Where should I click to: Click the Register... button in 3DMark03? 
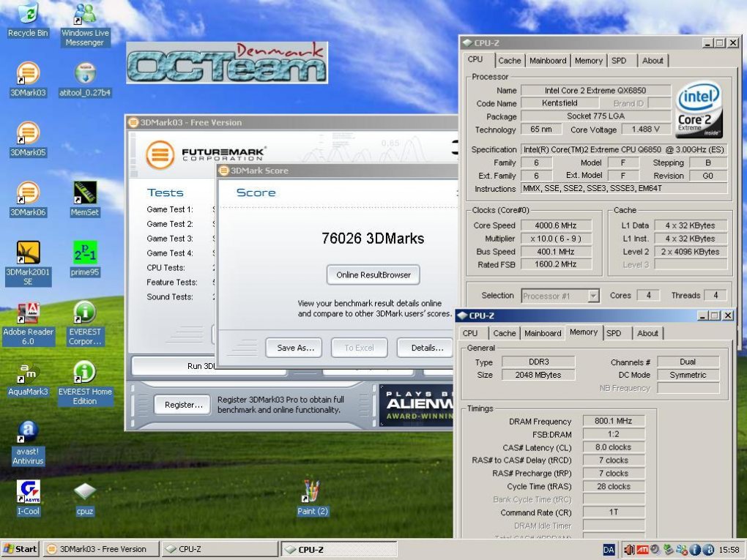click(x=183, y=405)
